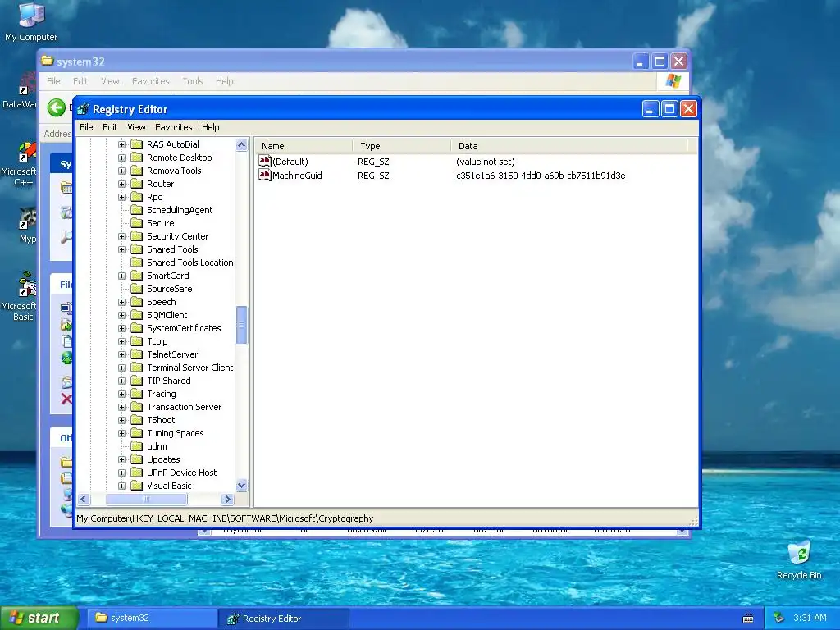Viewport: 840px width, 630px height.
Task: Expand the Transaction Server key
Action: coord(121,407)
